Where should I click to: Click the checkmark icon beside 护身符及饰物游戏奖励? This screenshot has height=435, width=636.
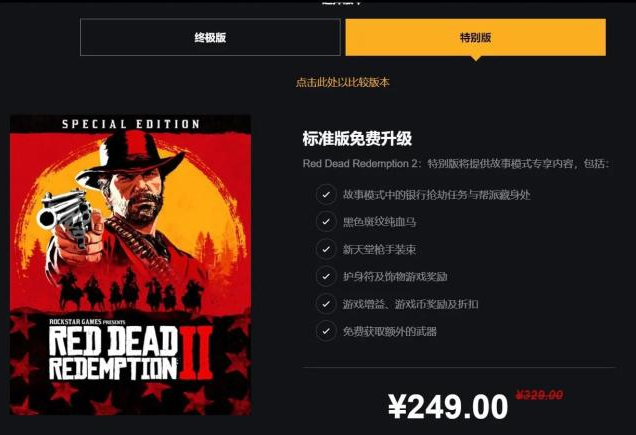(326, 277)
